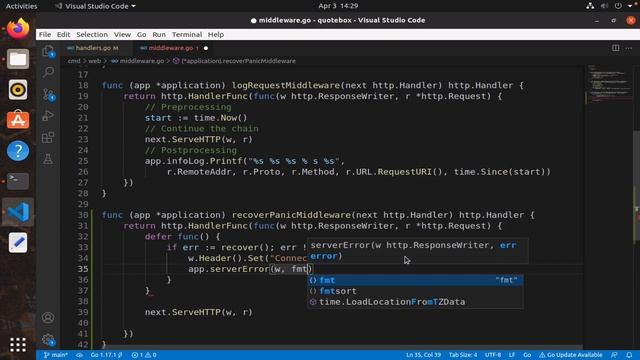Click 'Go Update Available' in status bar
The image size is (640, 360).
[571, 355]
